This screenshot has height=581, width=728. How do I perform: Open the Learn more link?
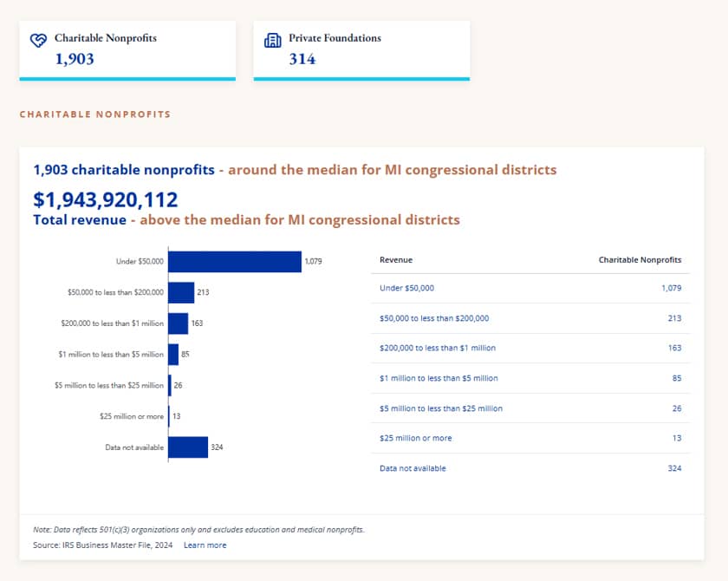(205, 545)
